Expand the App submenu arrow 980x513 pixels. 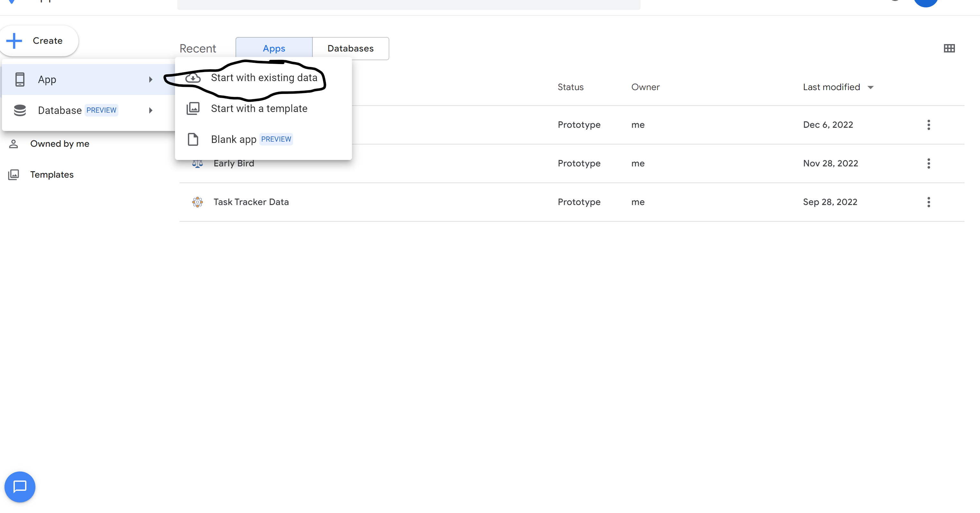pos(151,79)
